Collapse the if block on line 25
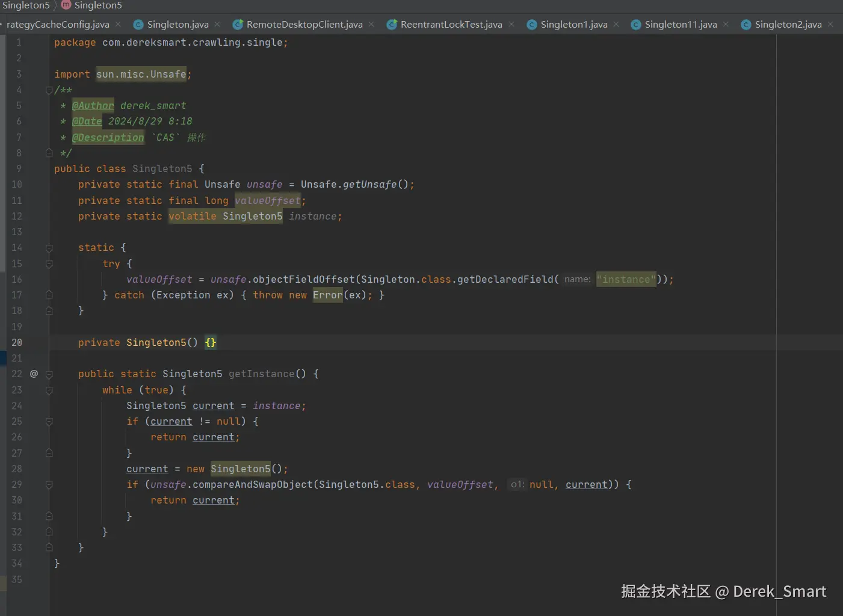 point(49,422)
